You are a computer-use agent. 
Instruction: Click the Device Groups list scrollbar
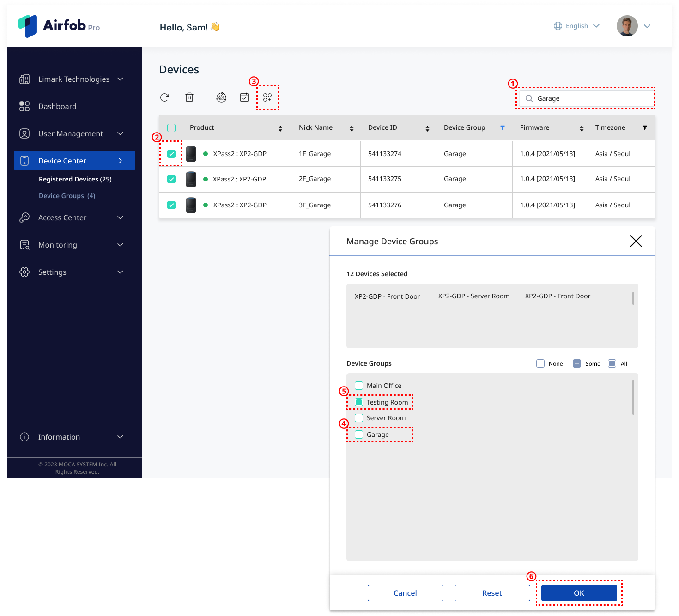tap(633, 397)
